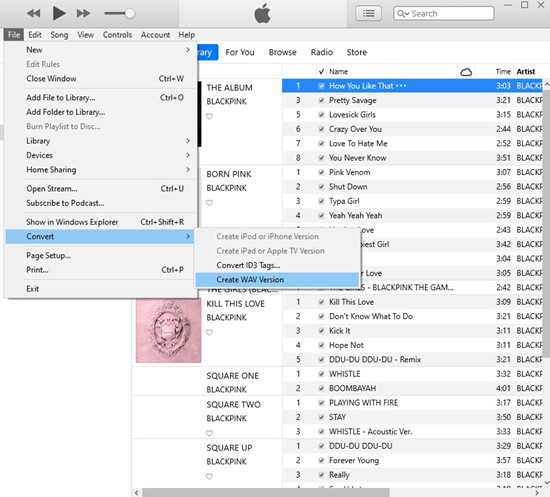Viewport: 550px width, 497px height.
Task: Switch to the Radio tab
Action: (321, 52)
